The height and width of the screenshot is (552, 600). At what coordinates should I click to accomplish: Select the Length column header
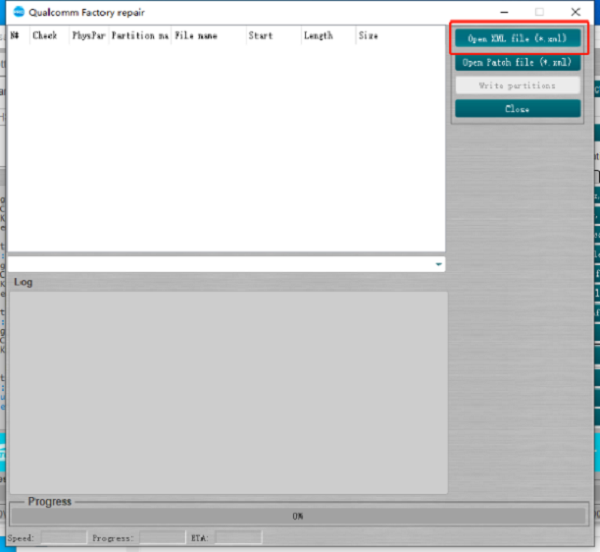pos(329,36)
